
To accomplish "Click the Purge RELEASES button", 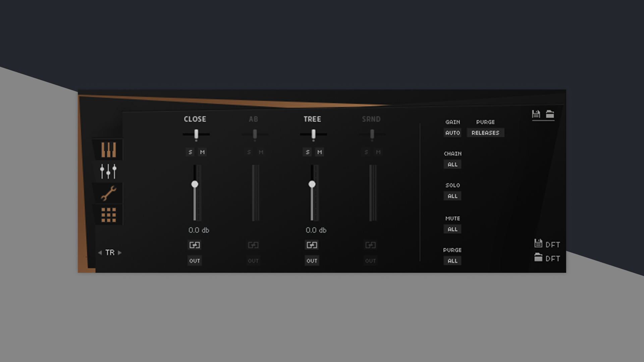I will [485, 133].
